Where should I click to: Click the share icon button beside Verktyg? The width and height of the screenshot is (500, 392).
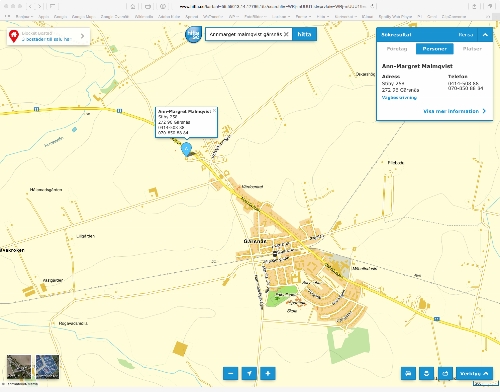(445, 373)
